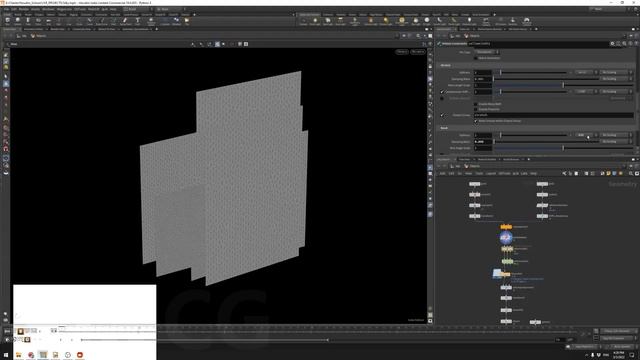Image resolution: width=640 pixels, height=360 pixels.
Task: Open Compression Stiffness exponent dropdown
Action: click(x=586, y=92)
